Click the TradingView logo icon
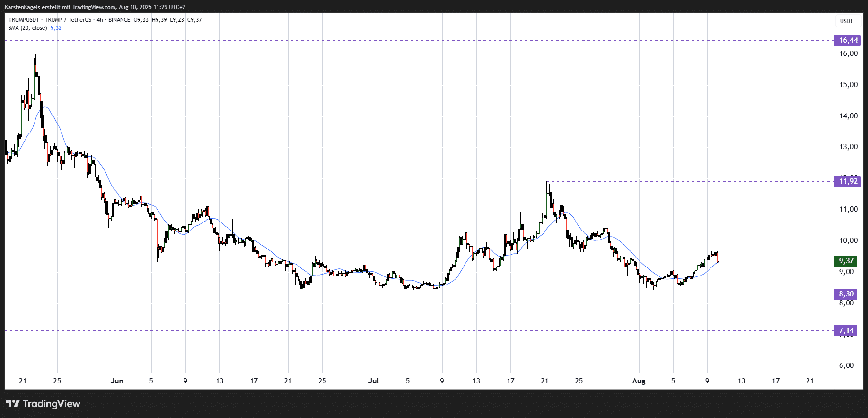This screenshot has width=868, height=418. 13,404
